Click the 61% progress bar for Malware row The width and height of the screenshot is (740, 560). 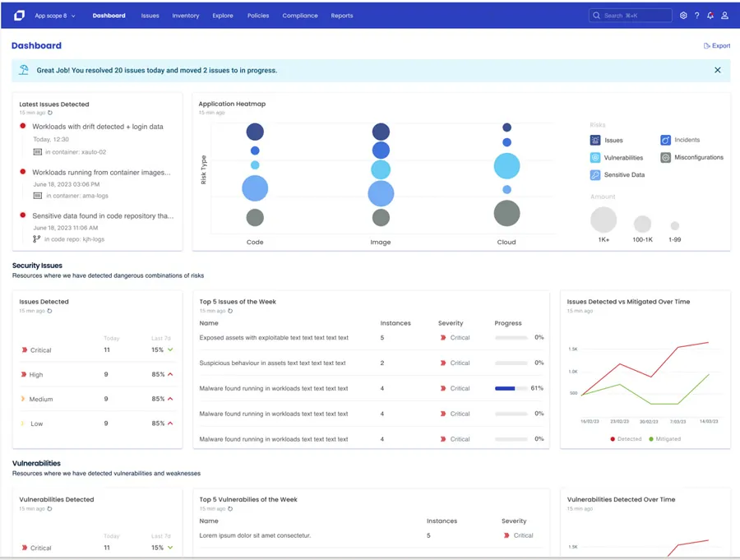511,388
